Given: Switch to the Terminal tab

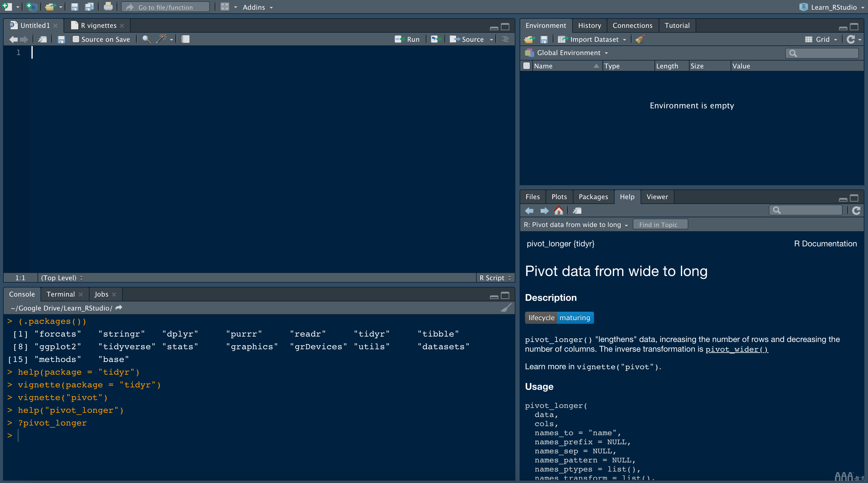Looking at the screenshot, I should [x=60, y=294].
